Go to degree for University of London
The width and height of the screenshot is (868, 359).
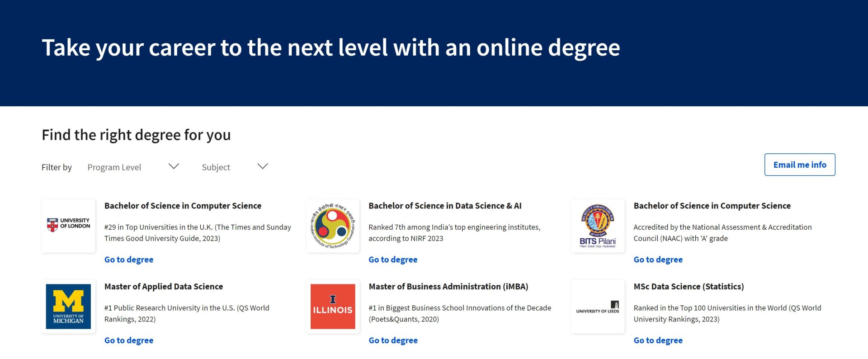[129, 260]
